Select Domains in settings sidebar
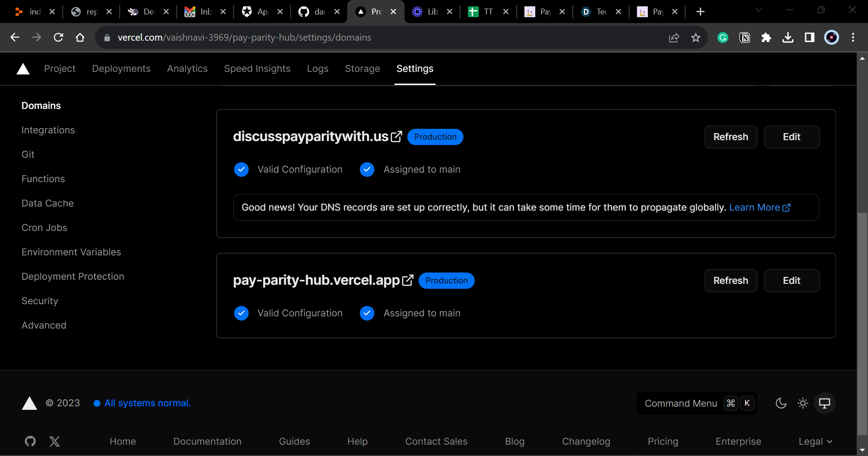The width and height of the screenshot is (868, 456). pyautogui.click(x=41, y=106)
